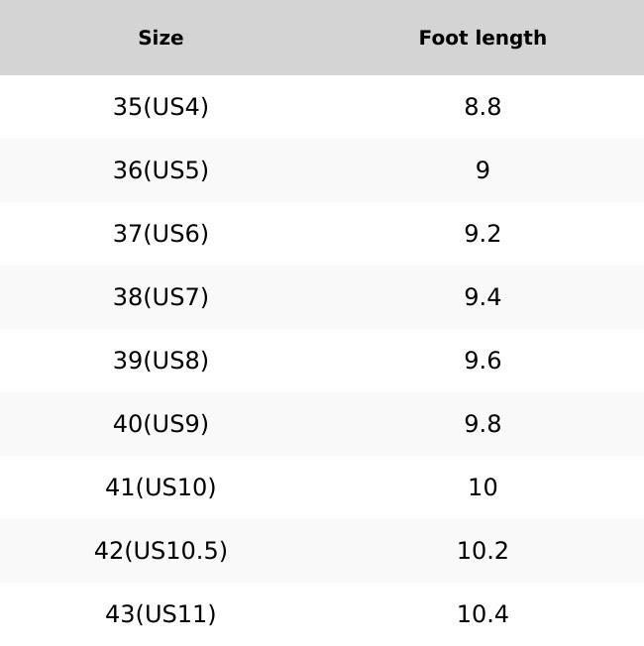Screen dimensions: 644x646
Task: Click the Size column header
Action: pyautogui.click(x=161, y=38)
